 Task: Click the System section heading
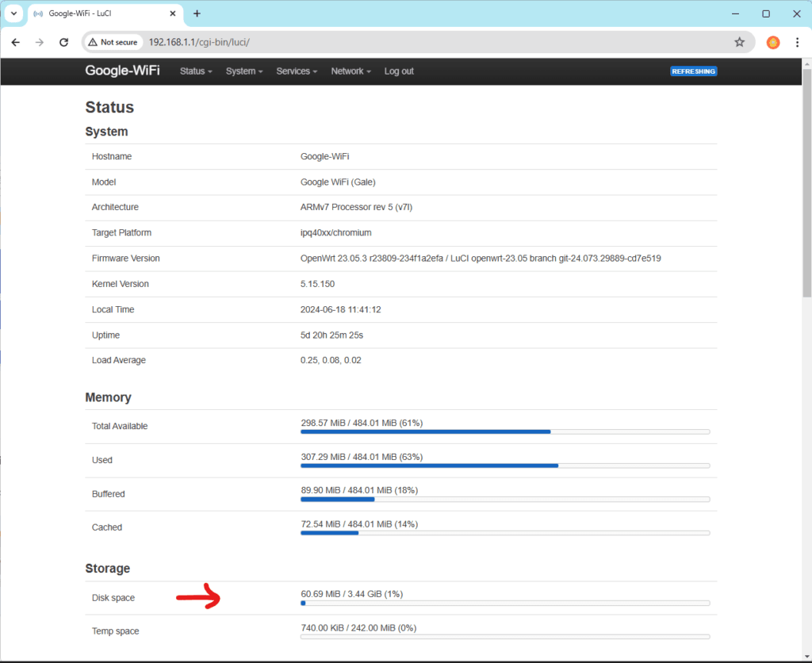pos(106,132)
